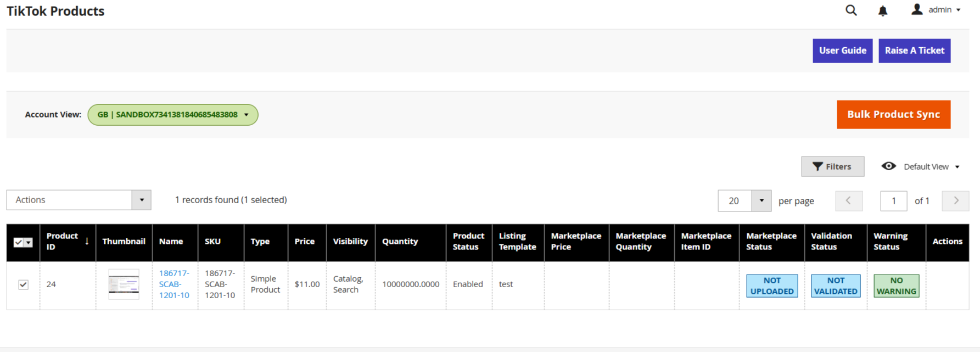Open the notifications bell
980x352 pixels.
point(883,10)
